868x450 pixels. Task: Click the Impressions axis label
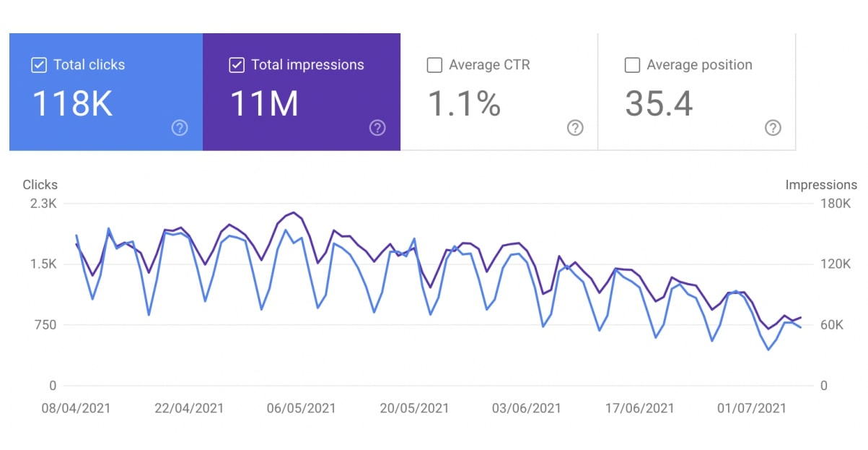[x=821, y=185]
